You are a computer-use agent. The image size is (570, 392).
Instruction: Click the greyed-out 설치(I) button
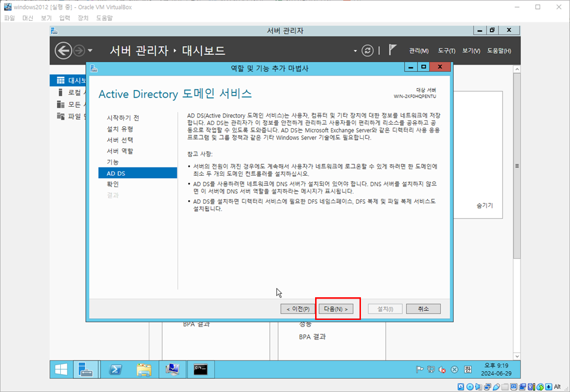385,309
